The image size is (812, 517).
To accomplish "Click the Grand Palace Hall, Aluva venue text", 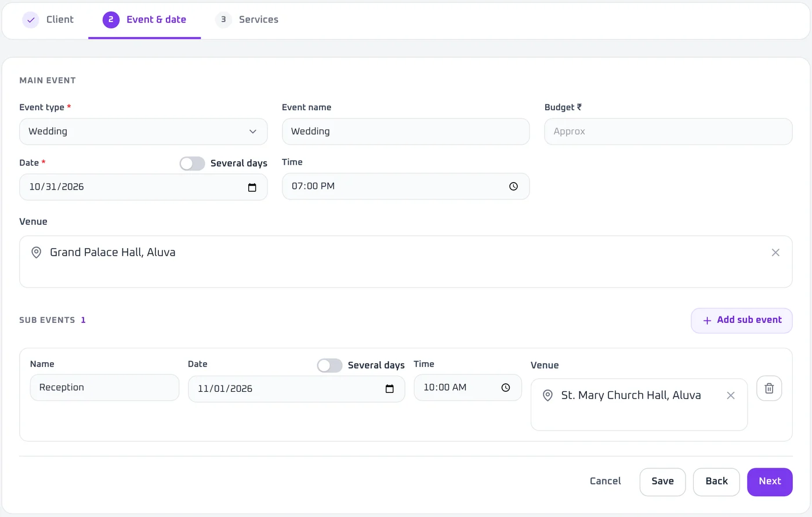I will (113, 253).
